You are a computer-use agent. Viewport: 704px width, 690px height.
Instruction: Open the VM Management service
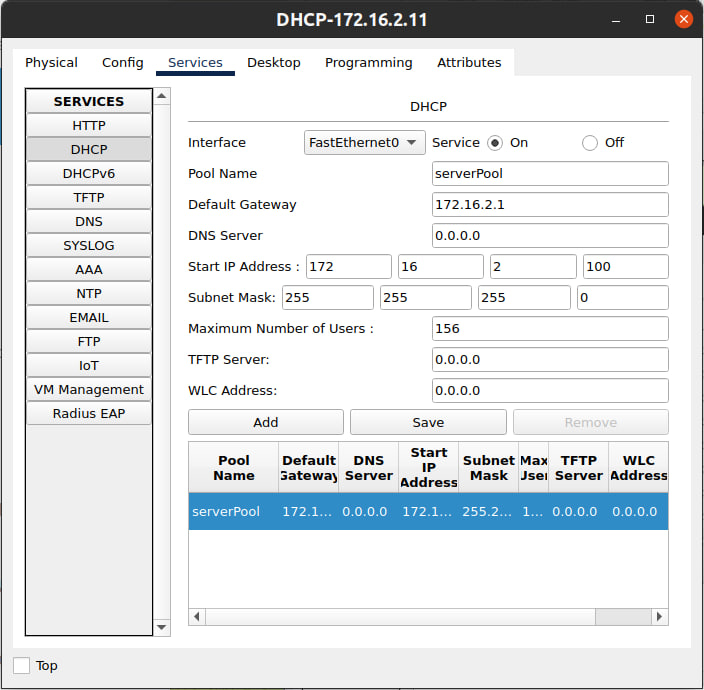(89, 390)
